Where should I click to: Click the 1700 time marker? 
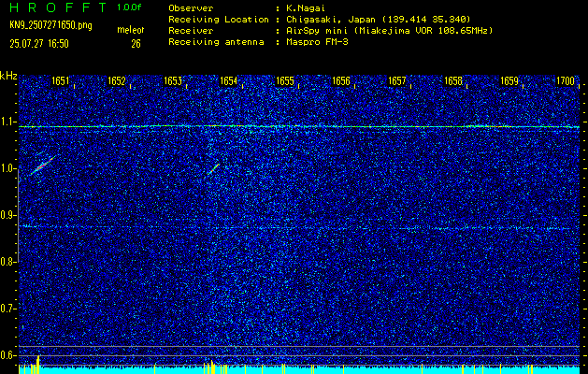pos(566,81)
